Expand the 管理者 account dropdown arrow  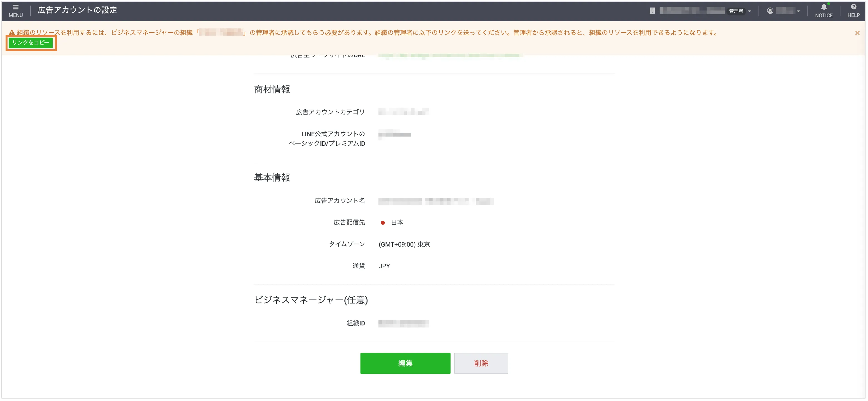pyautogui.click(x=749, y=11)
